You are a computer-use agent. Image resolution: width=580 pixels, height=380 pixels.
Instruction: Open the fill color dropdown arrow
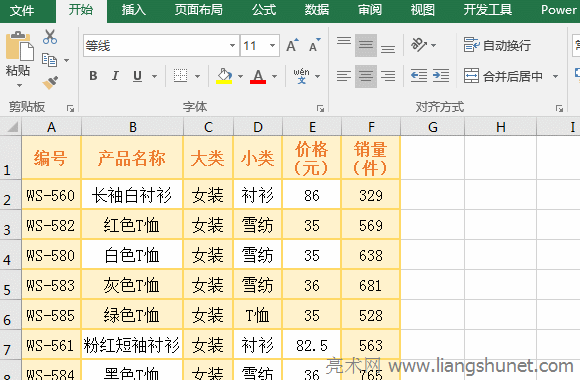click(240, 77)
